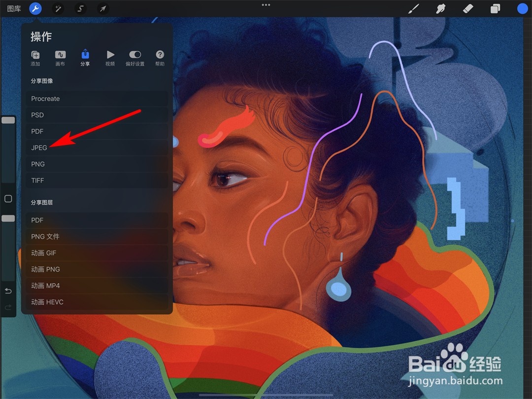Share image as PNG
The image size is (532, 399).
97,164
